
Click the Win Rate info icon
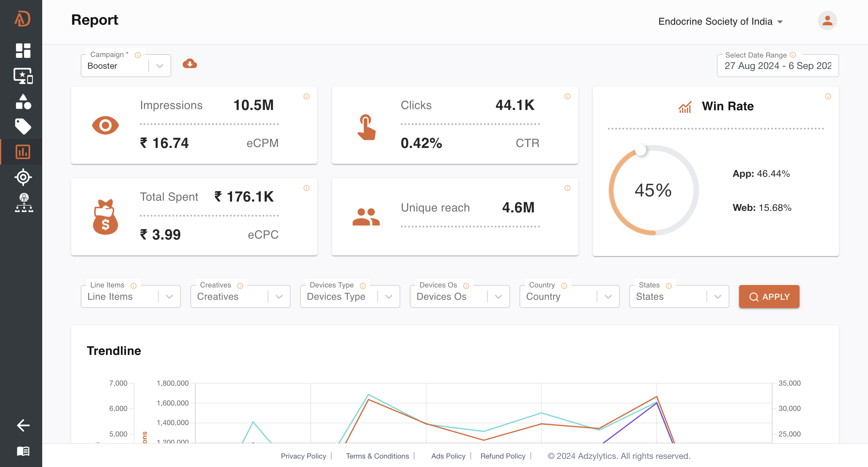pos(828,96)
